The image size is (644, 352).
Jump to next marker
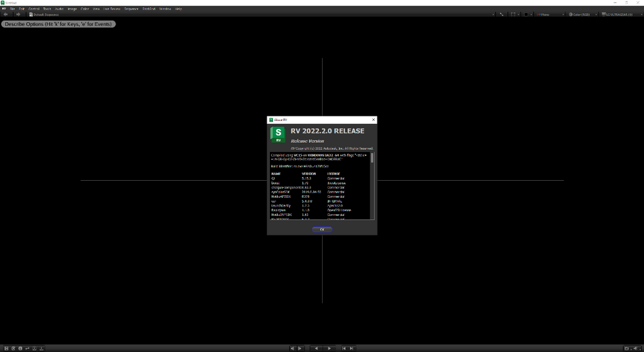[352, 348]
